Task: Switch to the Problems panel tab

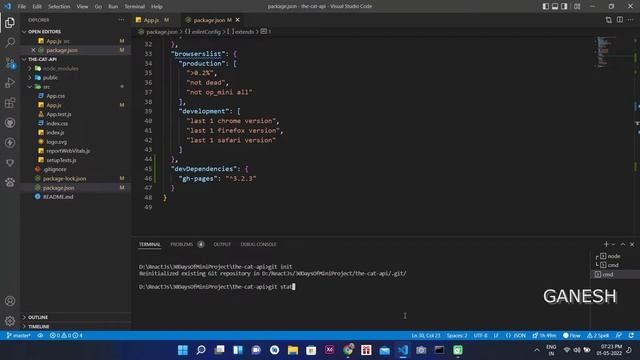Action: [182, 244]
